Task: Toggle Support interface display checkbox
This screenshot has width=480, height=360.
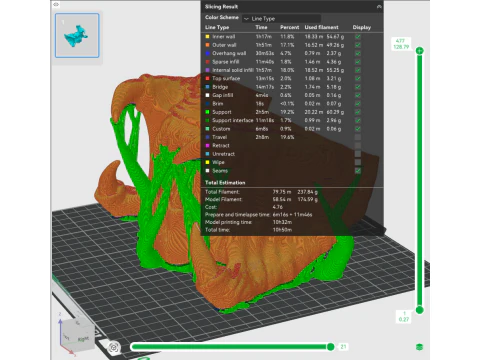Action: pyautogui.click(x=358, y=120)
